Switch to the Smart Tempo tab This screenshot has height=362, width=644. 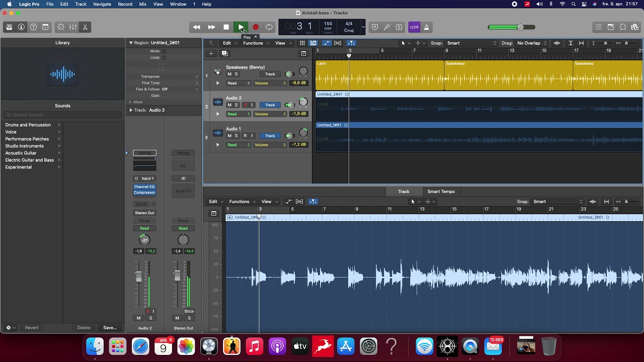coord(441,192)
